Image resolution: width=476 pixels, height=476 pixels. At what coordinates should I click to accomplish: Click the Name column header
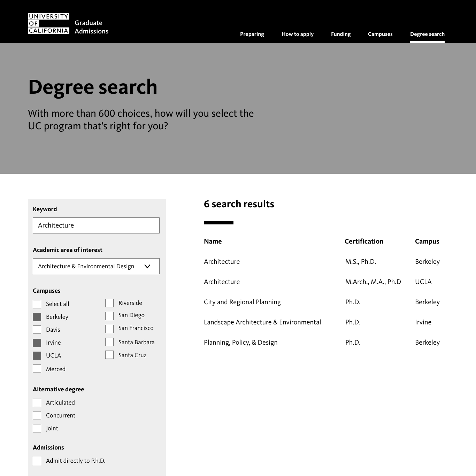(213, 241)
